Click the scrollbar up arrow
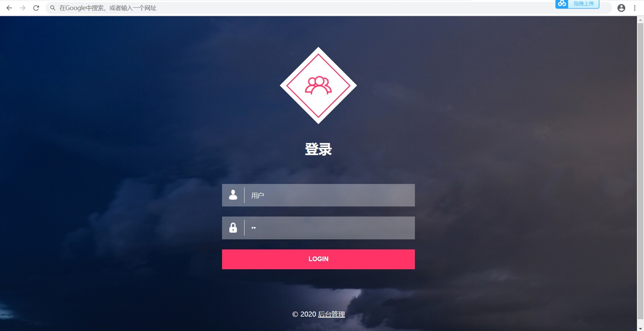This screenshot has height=331, width=644. [640, 20]
